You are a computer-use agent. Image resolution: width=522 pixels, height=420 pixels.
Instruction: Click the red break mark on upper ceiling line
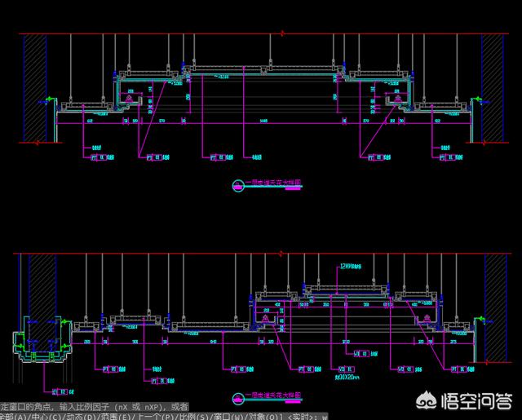282,33
